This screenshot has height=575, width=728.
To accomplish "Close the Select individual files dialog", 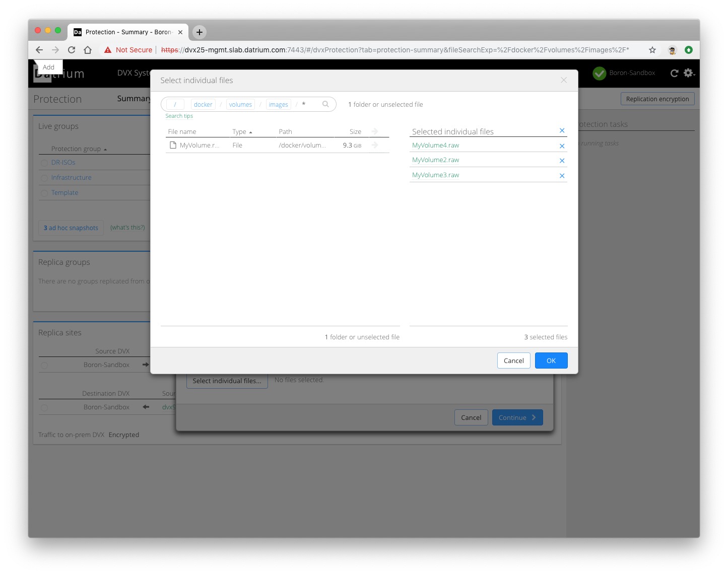I will (564, 80).
